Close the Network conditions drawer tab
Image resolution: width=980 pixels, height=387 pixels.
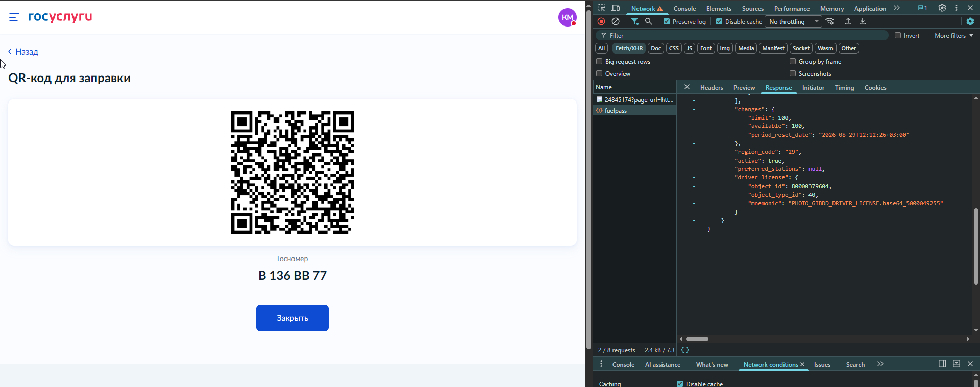pyautogui.click(x=802, y=364)
